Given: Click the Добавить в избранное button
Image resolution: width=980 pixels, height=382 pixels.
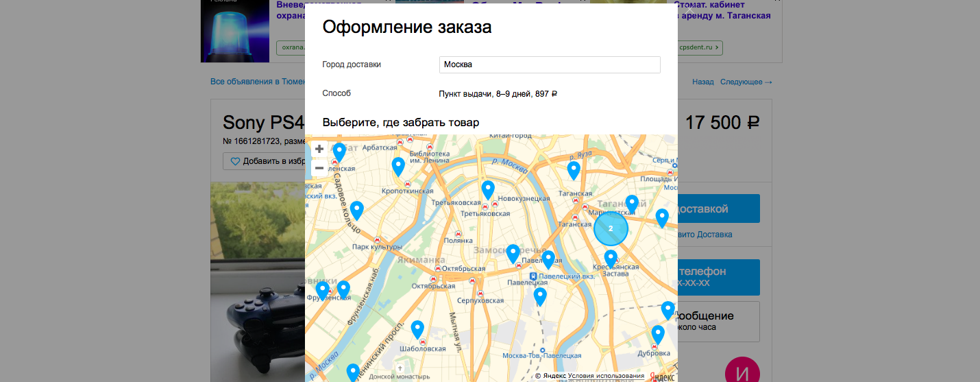Looking at the screenshot, I should (x=264, y=162).
